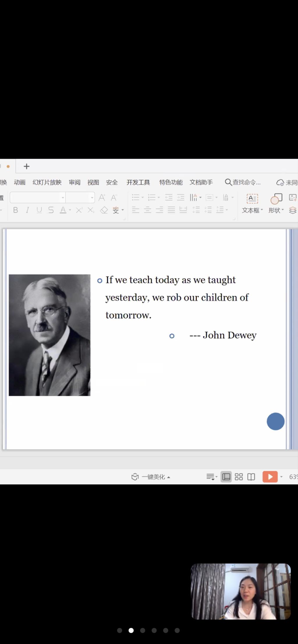This screenshot has height=644, width=298.
Task: Click the 查找命令 search command box
Action: (243, 182)
